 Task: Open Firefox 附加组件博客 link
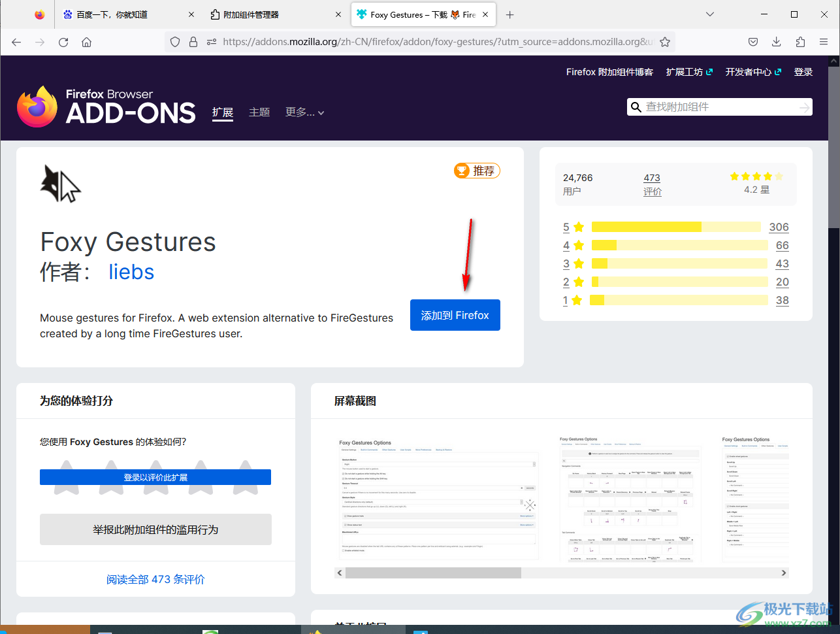(x=609, y=72)
